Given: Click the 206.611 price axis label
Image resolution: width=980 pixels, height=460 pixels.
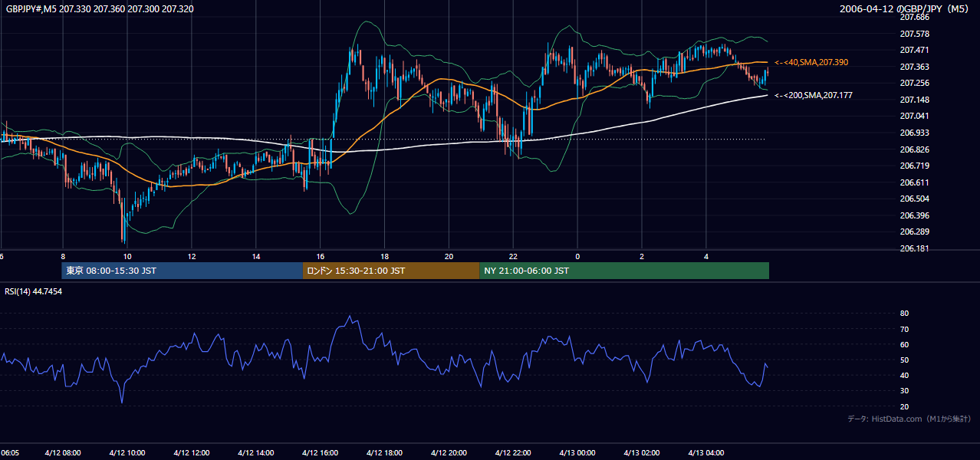Looking at the screenshot, I should (914, 182).
